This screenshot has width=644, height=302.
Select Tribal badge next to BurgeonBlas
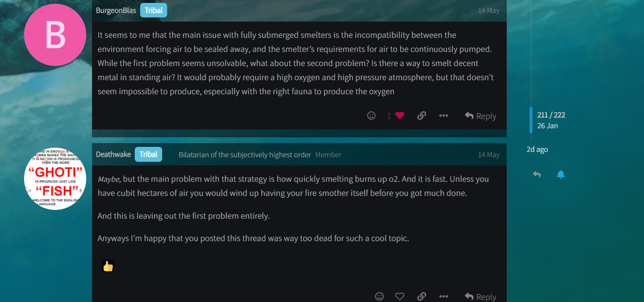point(153,10)
